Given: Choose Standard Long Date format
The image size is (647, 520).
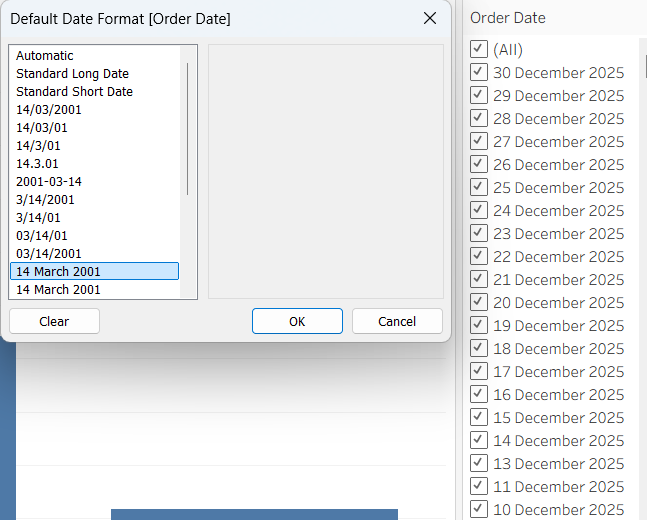Looking at the screenshot, I should pos(72,74).
